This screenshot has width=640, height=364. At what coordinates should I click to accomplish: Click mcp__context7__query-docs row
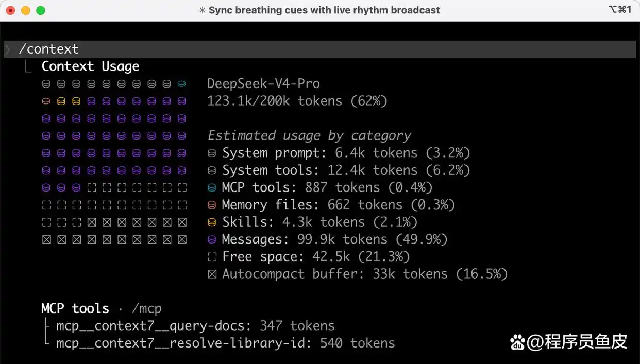point(195,326)
